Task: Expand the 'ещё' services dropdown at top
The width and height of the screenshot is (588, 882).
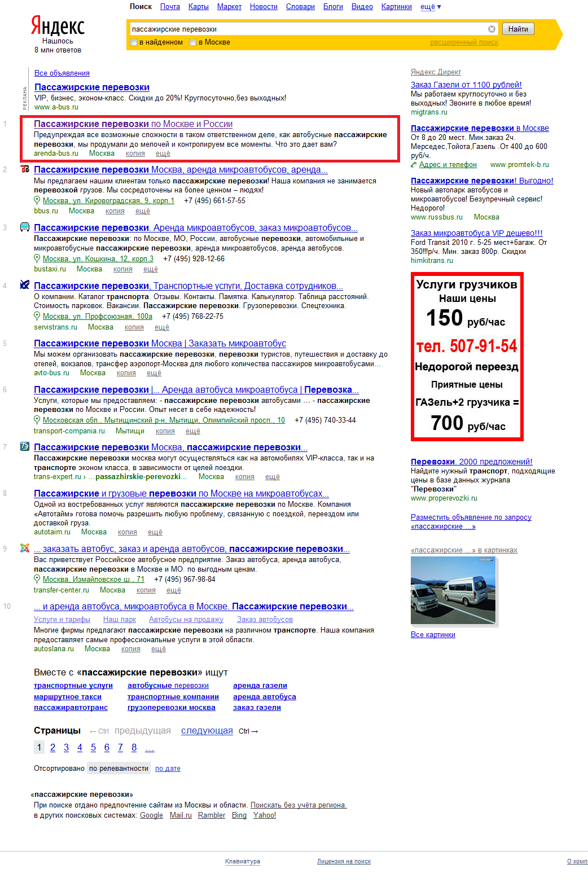Action: coord(431,7)
